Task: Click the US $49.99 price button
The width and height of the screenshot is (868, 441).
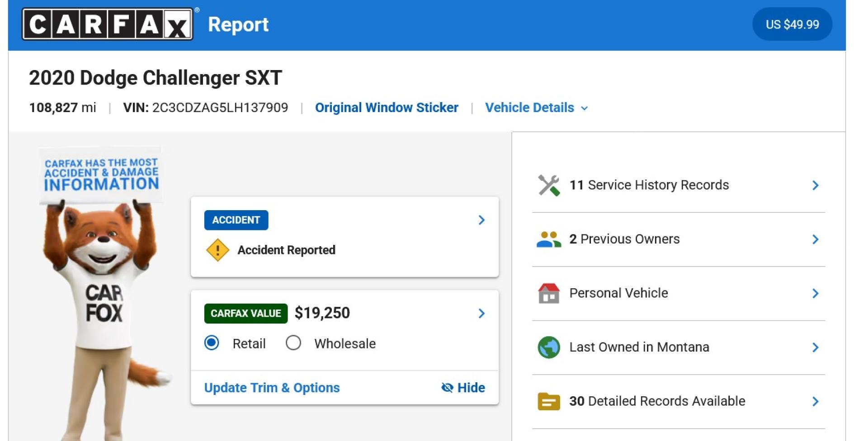Action: [x=792, y=24]
